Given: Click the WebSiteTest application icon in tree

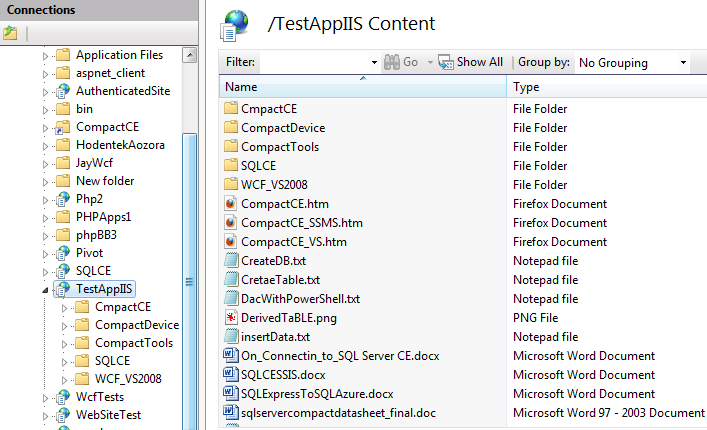Looking at the screenshot, I should click(63, 415).
